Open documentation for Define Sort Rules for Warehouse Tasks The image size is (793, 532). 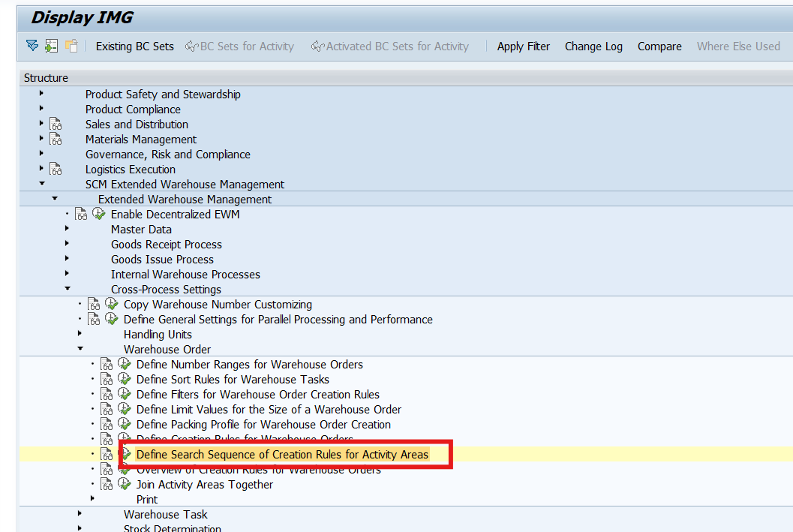pyautogui.click(x=107, y=380)
